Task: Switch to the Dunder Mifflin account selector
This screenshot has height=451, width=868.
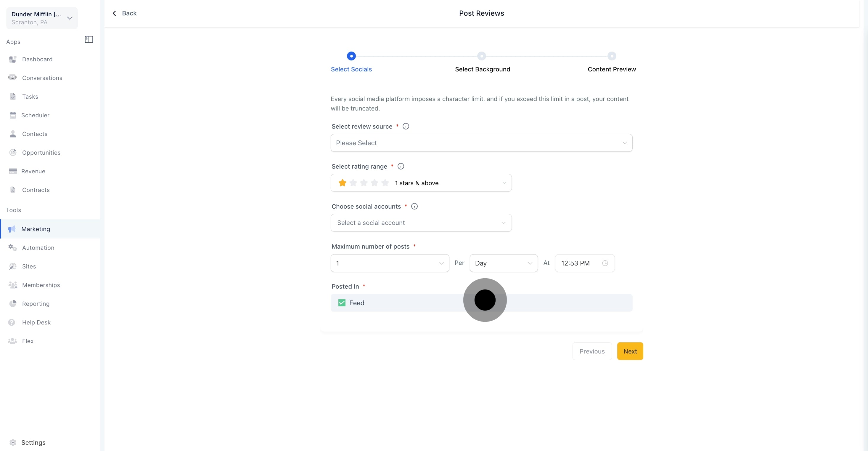Action: (x=42, y=18)
